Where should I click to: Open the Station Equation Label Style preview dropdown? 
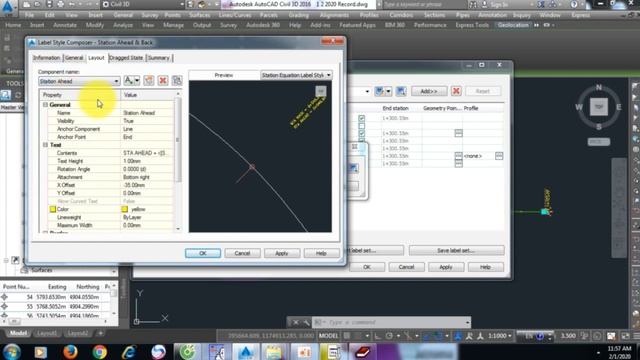296,75
